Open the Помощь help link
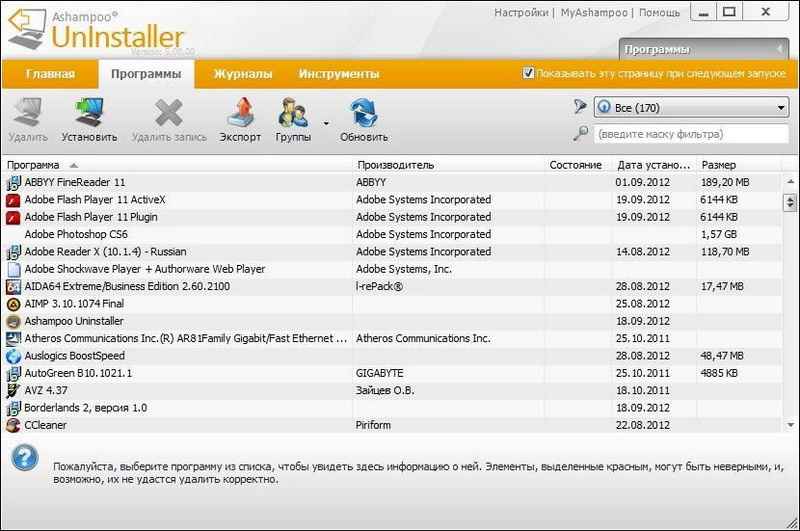The height and width of the screenshot is (531, 800). point(659,12)
